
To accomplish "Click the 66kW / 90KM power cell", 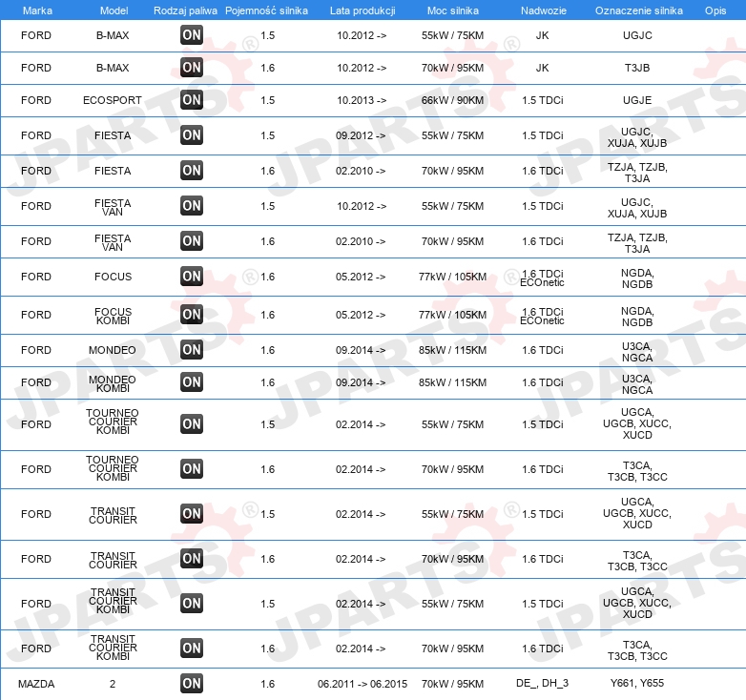I will (452, 100).
